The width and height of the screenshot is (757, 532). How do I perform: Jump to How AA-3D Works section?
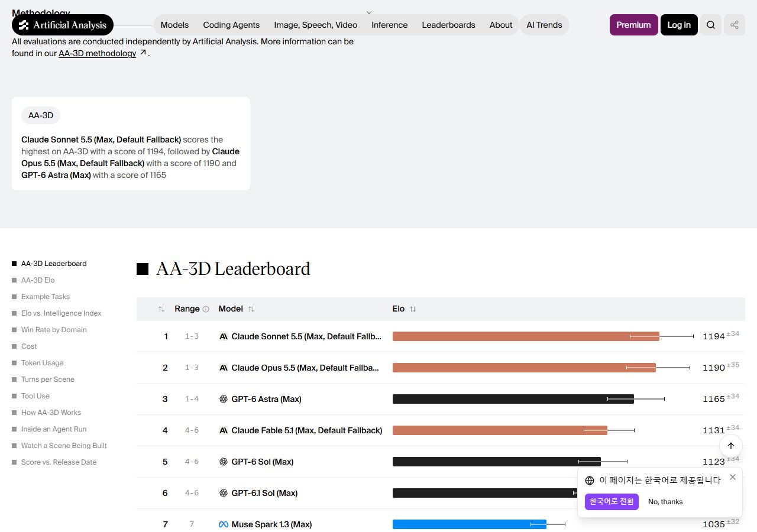tap(51, 413)
